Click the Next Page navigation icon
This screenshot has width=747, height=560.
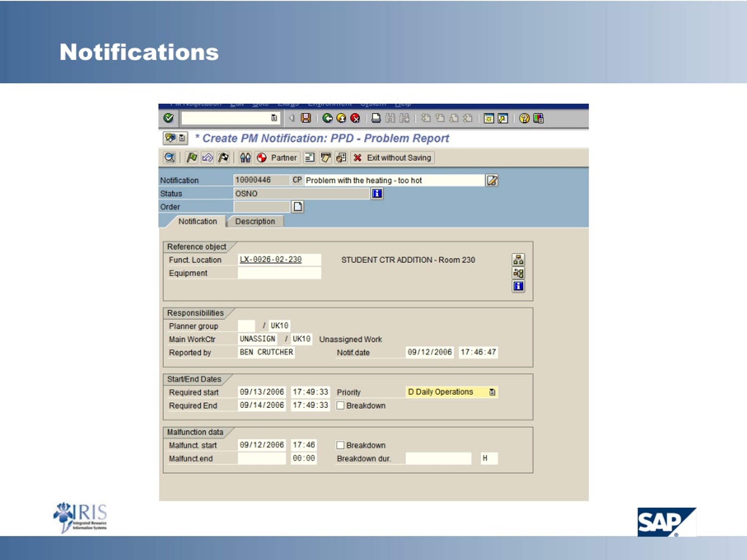[x=454, y=118]
